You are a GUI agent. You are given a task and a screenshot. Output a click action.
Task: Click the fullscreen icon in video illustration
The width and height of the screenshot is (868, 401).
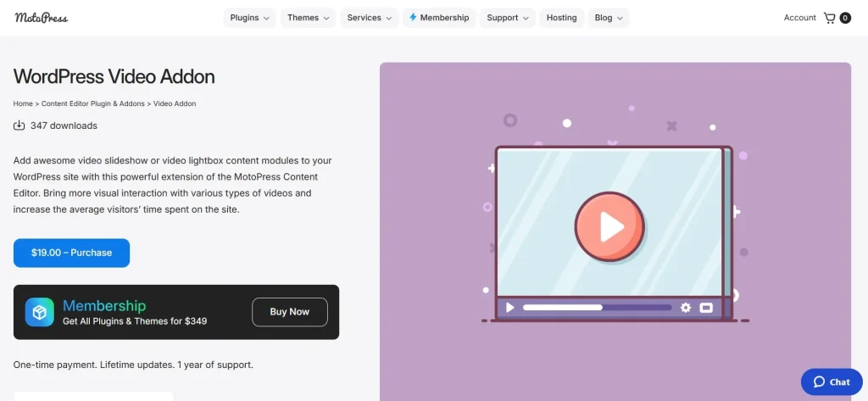(706, 308)
